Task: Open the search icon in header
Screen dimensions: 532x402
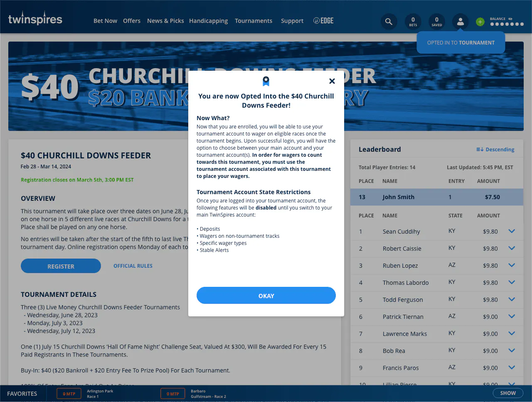Action: tap(389, 22)
